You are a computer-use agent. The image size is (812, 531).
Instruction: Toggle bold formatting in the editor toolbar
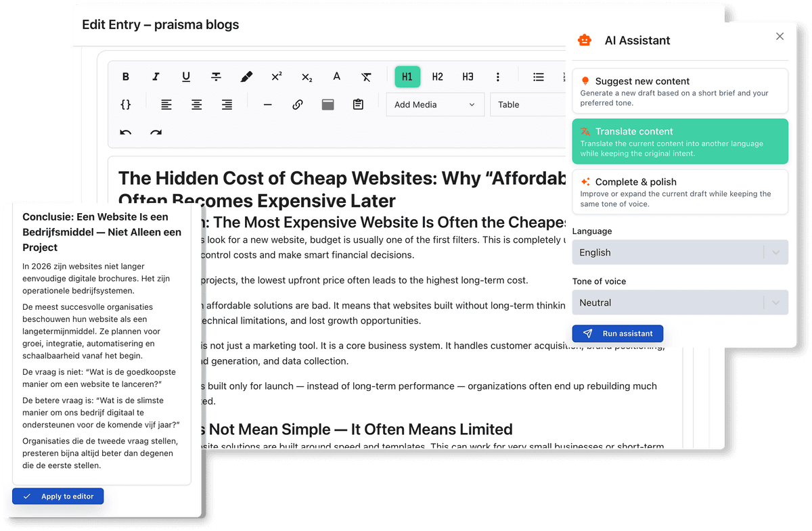[126, 77]
